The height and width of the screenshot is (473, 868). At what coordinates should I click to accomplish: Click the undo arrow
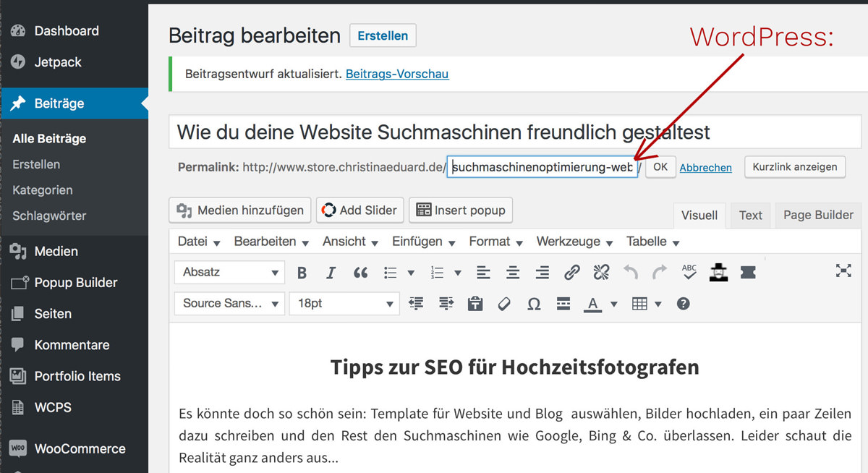tap(631, 273)
